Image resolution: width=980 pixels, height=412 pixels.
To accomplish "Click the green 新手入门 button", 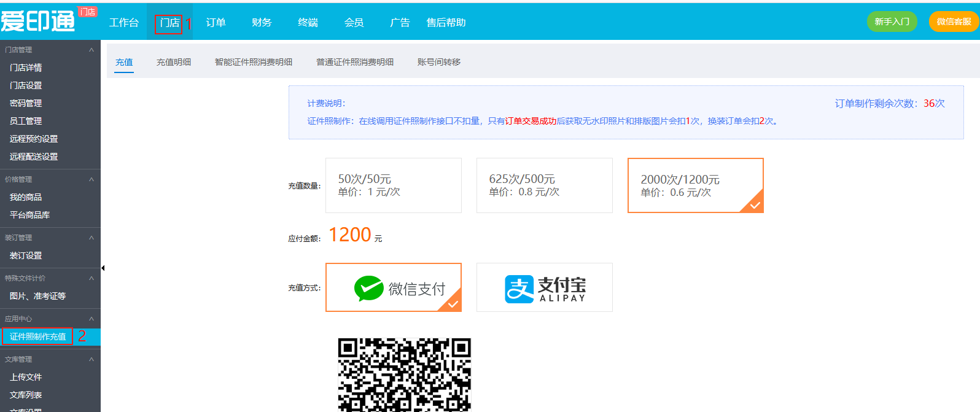I will coord(892,21).
